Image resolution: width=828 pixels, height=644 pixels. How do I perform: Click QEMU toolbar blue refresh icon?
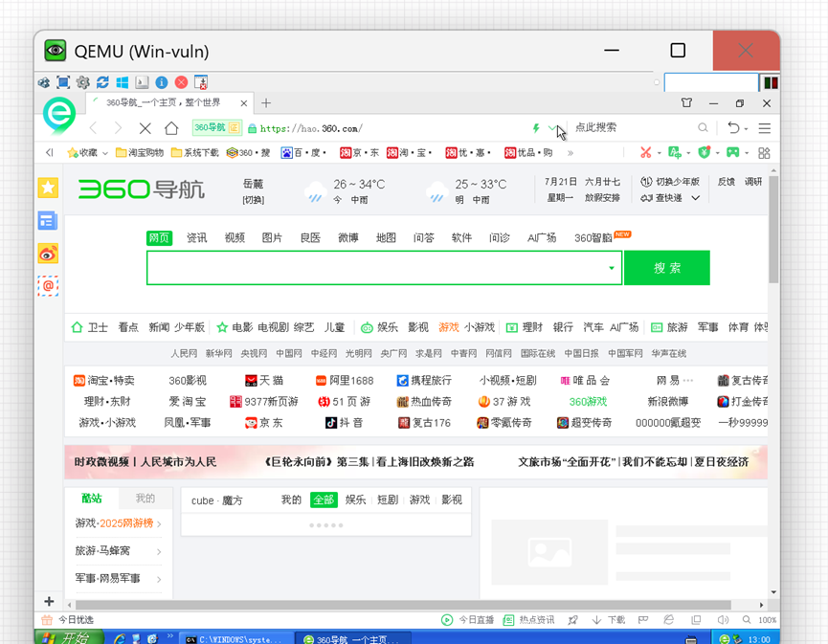pyautogui.click(x=102, y=82)
